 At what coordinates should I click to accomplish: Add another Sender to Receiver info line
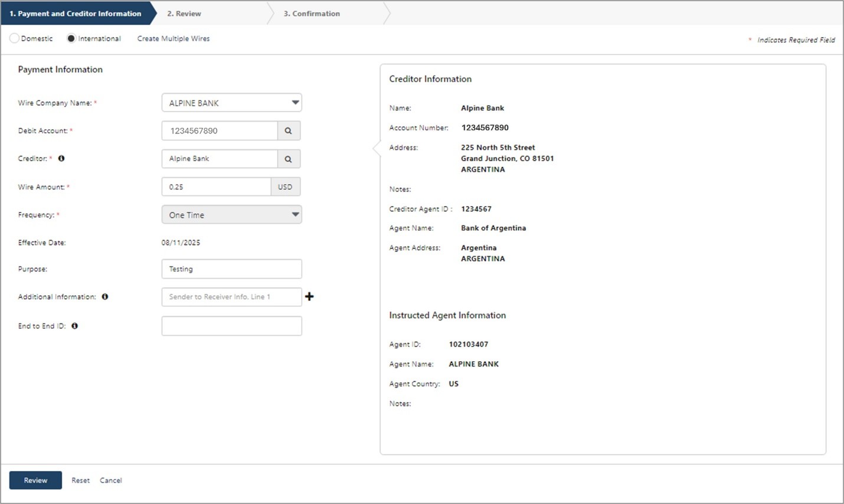click(x=309, y=296)
